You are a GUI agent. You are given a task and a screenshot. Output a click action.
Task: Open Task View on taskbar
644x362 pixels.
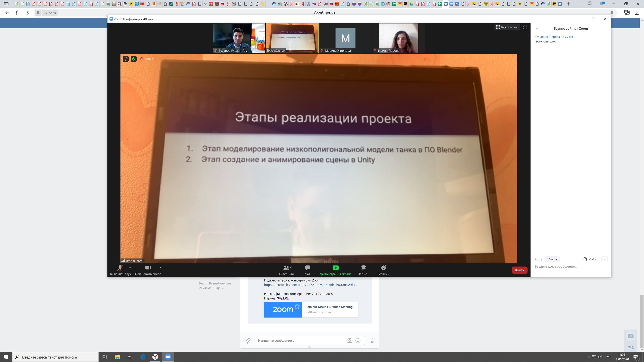(x=105, y=357)
